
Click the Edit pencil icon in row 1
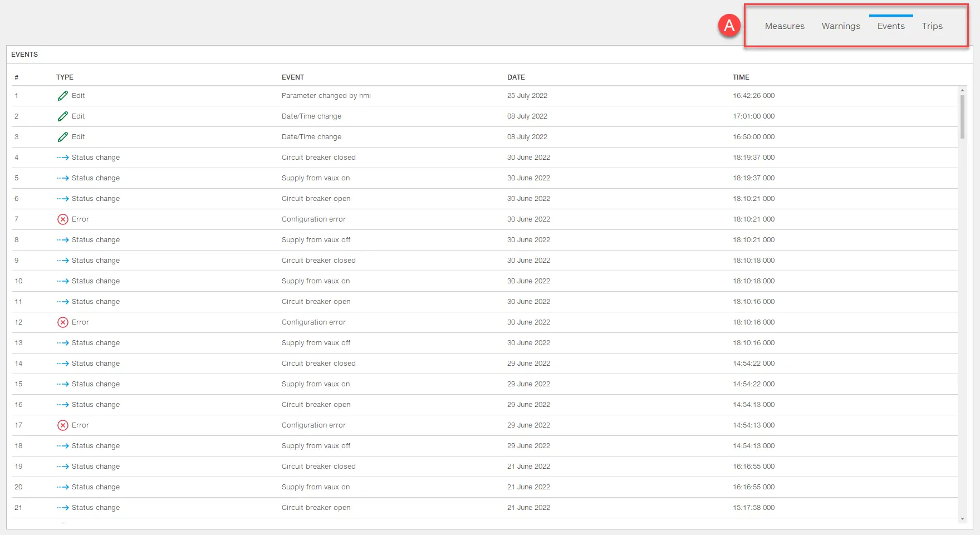pos(63,96)
